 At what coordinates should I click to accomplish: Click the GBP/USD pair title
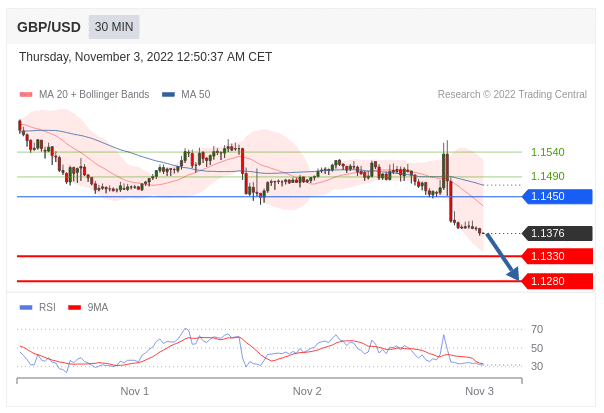click(x=49, y=27)
